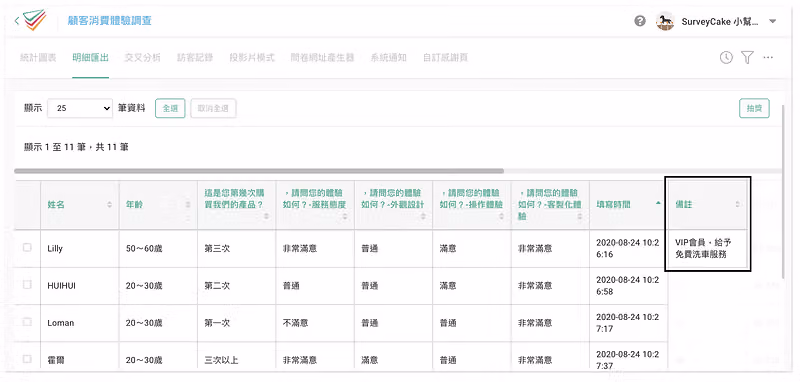Sort by the 年齡 column arrows
The height and width of the screenshot is (382, 800).
tap(188, 205)
